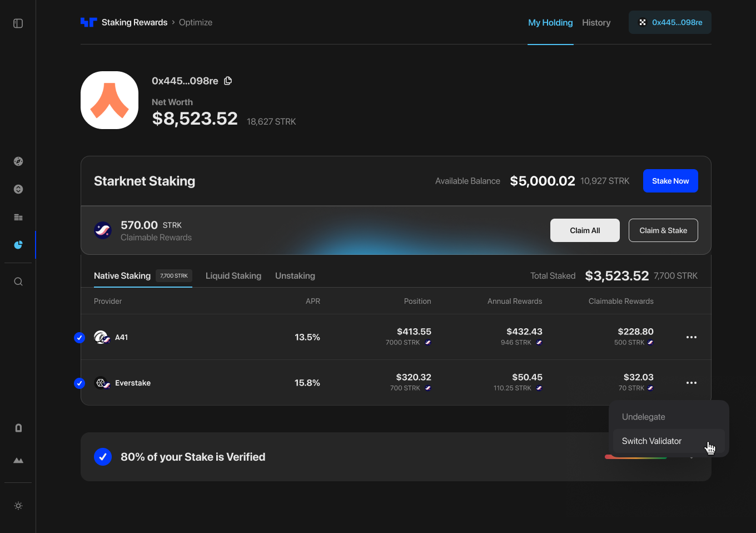Open the A41 row three-dot menu

pyautogui.click(x=692, y=337)
